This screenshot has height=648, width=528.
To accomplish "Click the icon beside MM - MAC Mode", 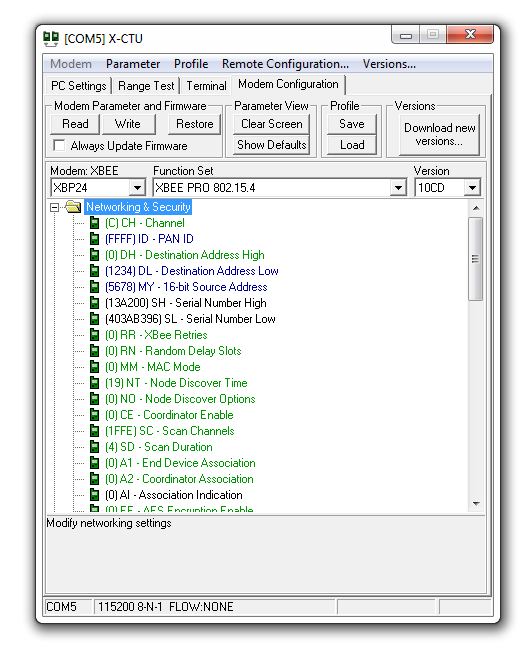I will coord(95,367).
